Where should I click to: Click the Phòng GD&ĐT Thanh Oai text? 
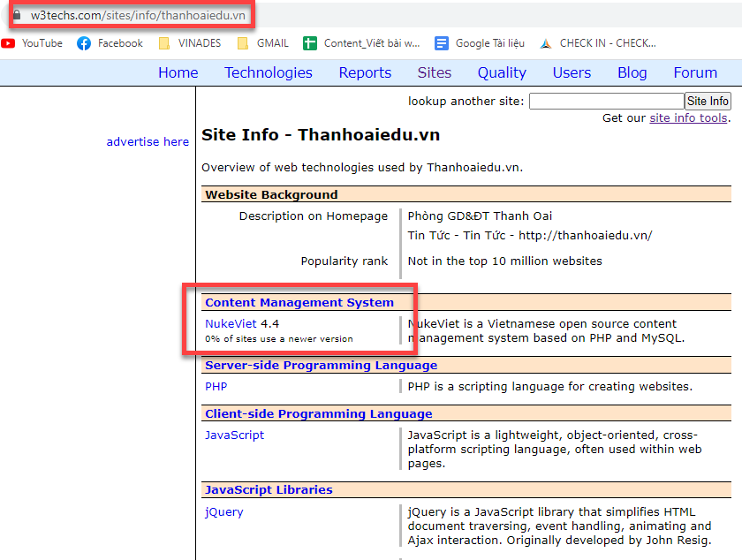[480, 216]
